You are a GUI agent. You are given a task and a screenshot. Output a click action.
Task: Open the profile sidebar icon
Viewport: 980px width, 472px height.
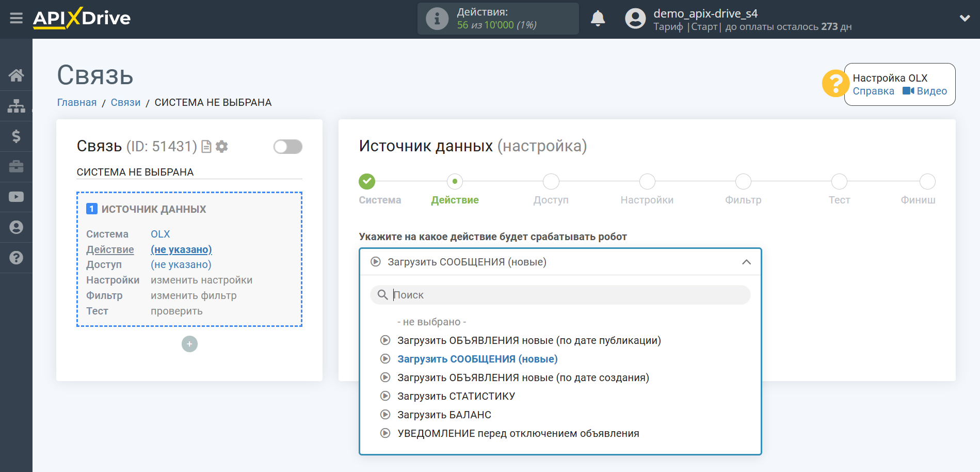[x=16, y=227]
